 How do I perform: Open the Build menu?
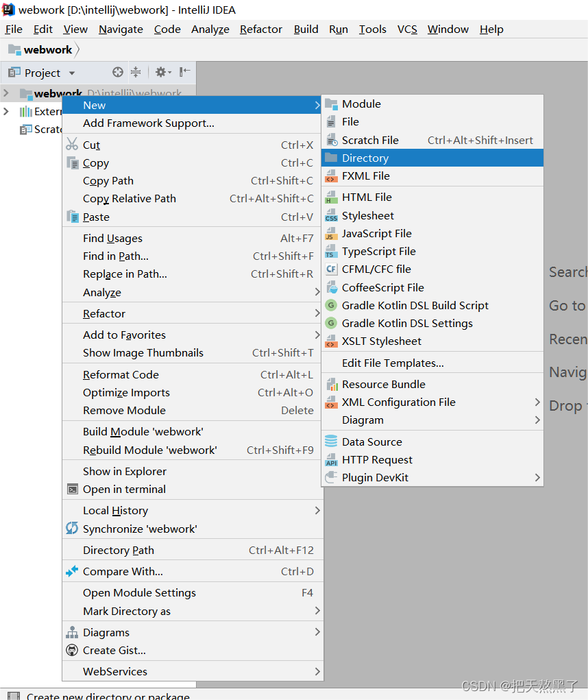(306, 29)
